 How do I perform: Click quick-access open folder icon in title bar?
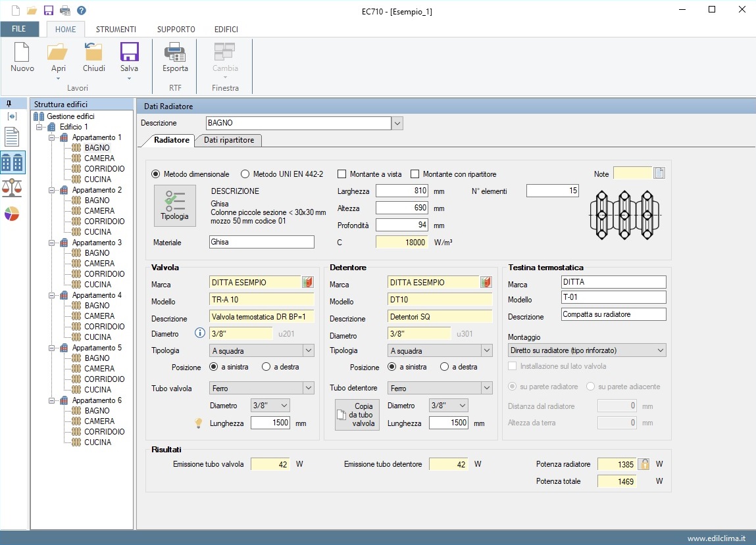[x=32, y=10]
